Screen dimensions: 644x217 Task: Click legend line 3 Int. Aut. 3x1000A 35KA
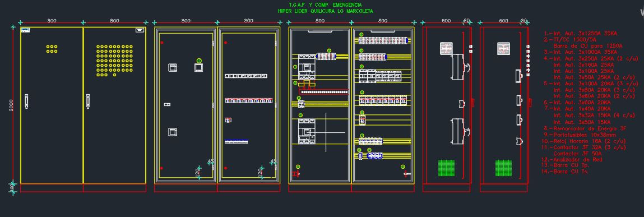pyautogui.click(x=580, y=52)
